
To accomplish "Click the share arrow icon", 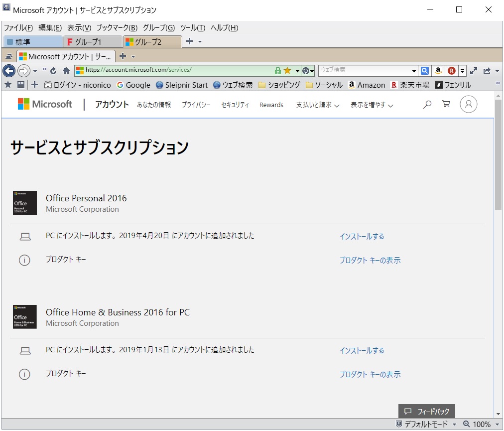I will [487, 71].
